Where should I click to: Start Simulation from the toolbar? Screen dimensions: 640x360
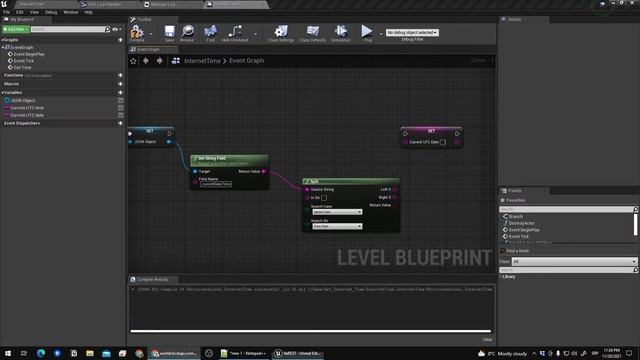click(x=341, y=33)
